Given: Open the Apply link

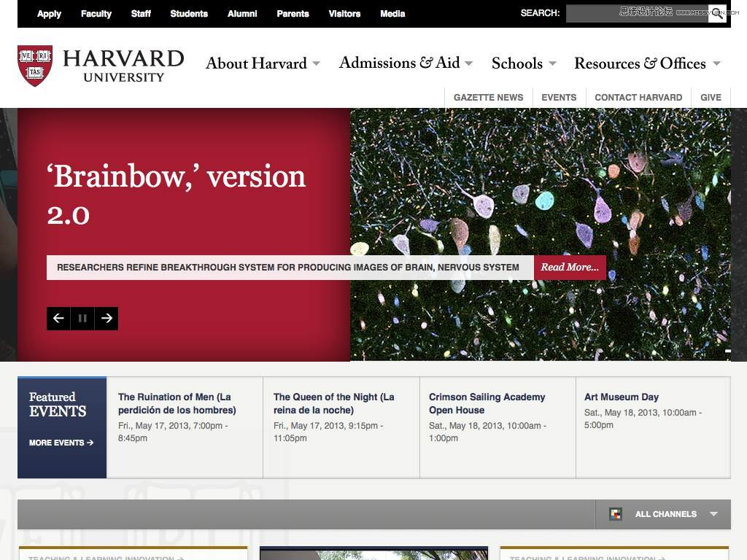Looking at the screenshot, I should pos(49,14).
